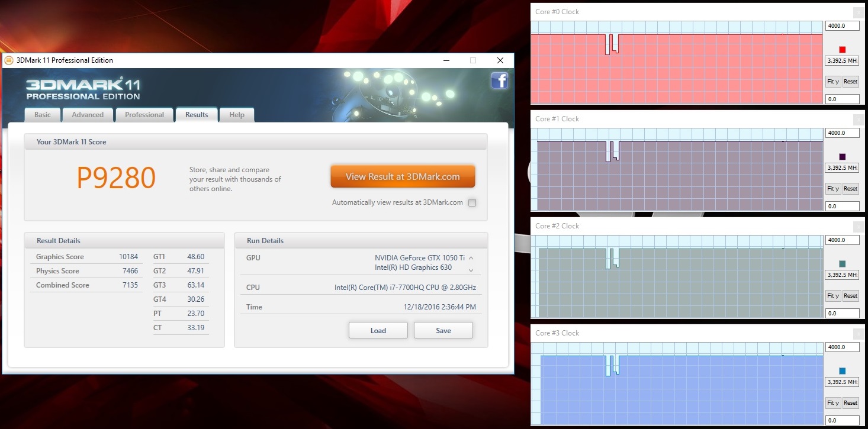Click Fit y for Core #2 Clock

click(x=833, y=296)
